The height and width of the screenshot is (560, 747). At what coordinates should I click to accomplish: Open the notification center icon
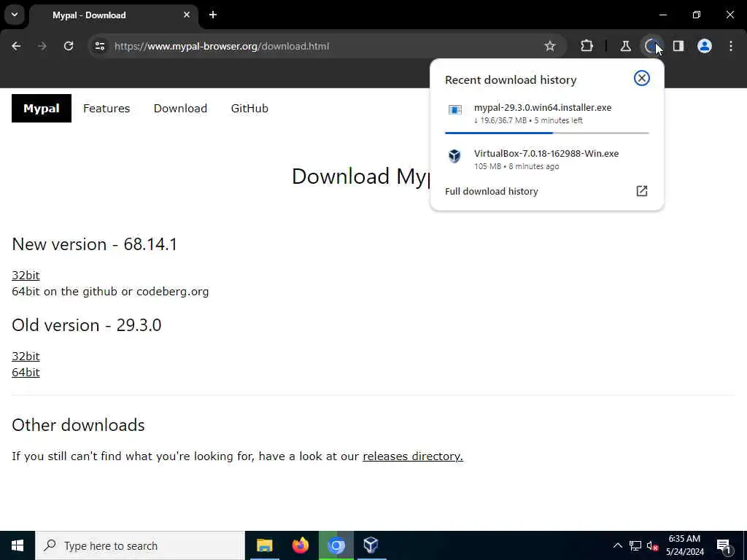click(724, 545)
